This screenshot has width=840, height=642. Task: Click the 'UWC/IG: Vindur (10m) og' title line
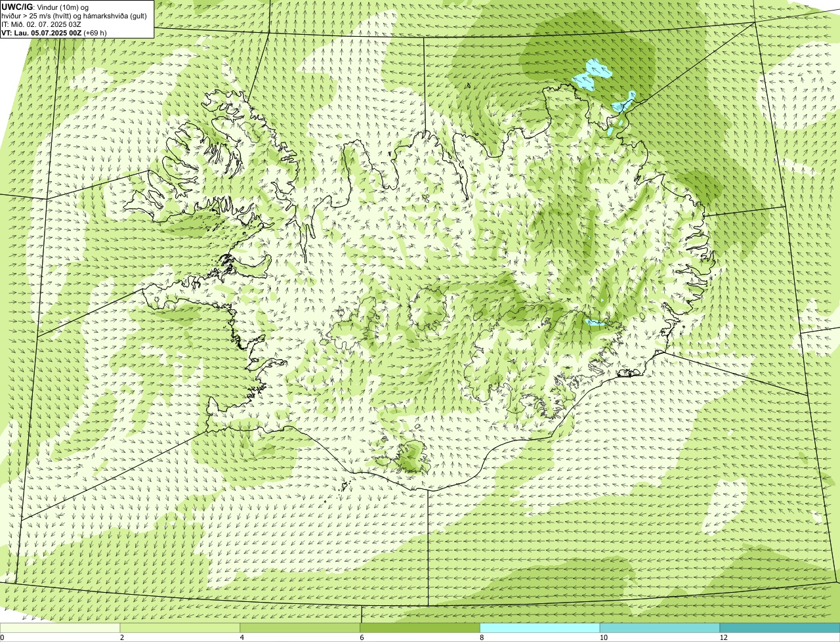pos(45,7)
